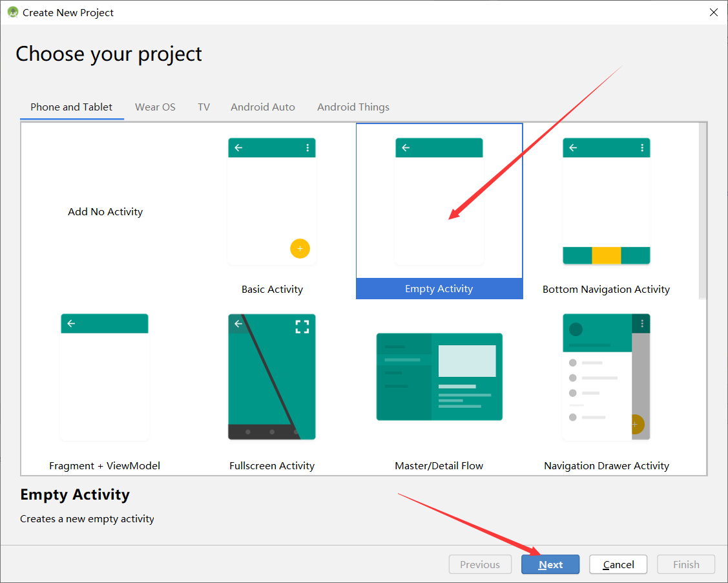728x583 pixels.
Task: Click the back arrow in Fullscreen Activity preview
Action: (x=238, y=323)
